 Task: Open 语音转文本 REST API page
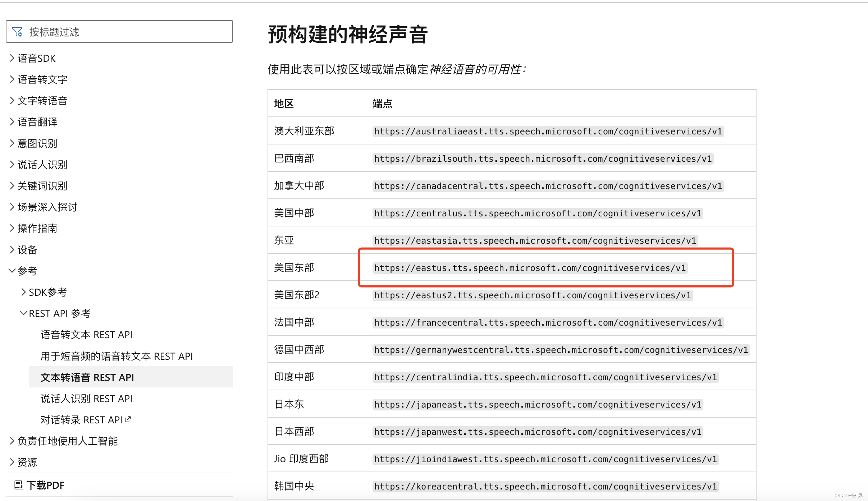pyautogui.click(x=86, y=335)
